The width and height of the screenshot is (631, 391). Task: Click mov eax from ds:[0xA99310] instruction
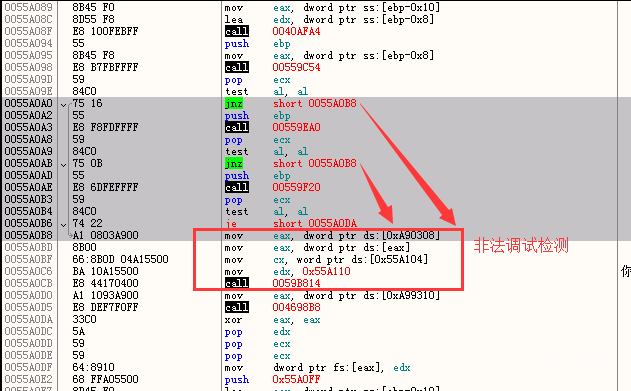click(x=332, y=295)
